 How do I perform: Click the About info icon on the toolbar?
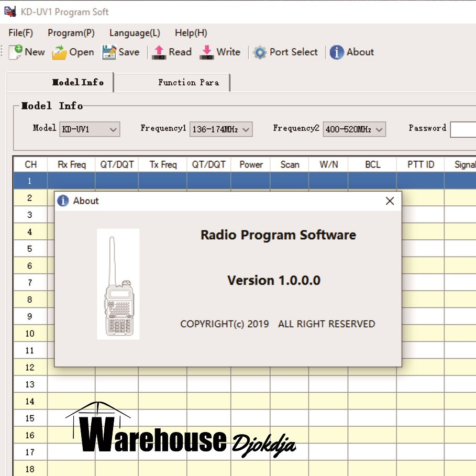tap(337, 52)
